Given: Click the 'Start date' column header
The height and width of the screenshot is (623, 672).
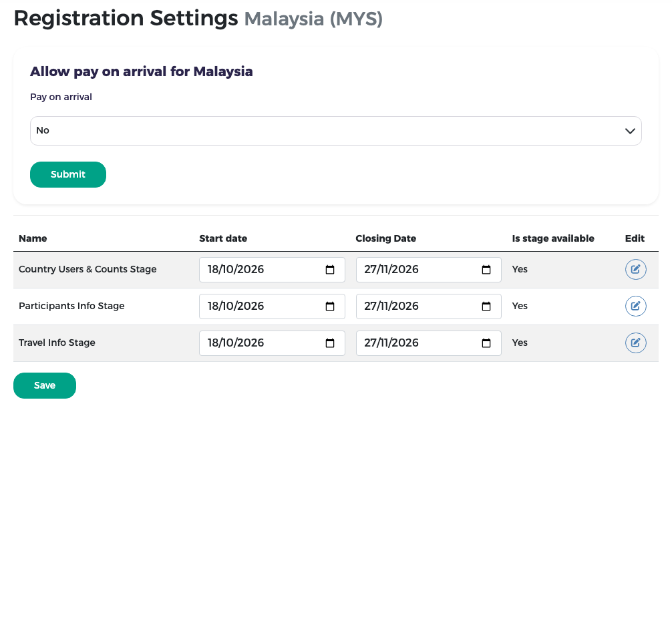Looking at the screenshot, I should pyautogui.click(x=223, y=238).
